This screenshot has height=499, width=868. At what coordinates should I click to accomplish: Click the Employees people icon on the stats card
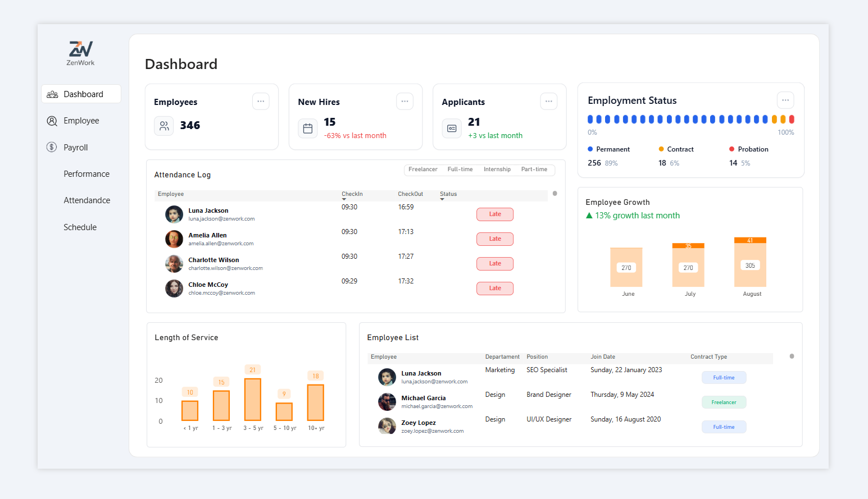[163, 126]
